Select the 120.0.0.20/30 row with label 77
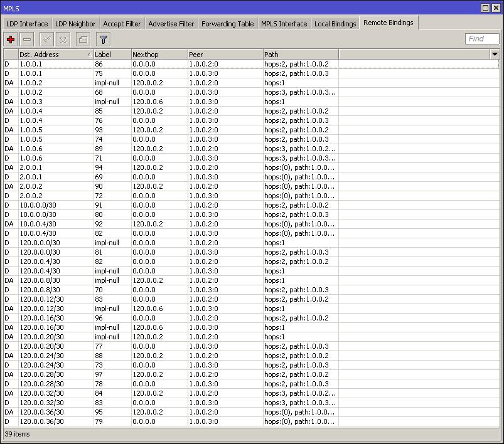The image size is (504, 444). pyautogui.click(x=251, y=346)
